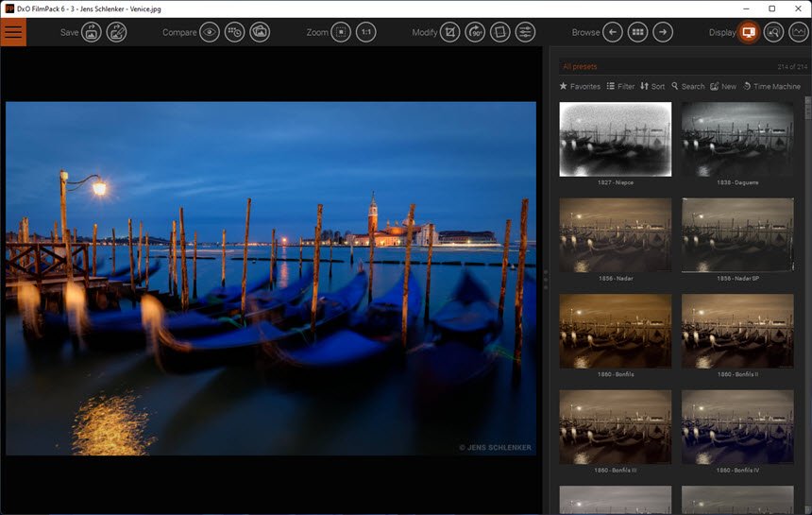Screen dimensions: 812x515
Task: Open the orange hamburger main menu
Action: point(13,32)
